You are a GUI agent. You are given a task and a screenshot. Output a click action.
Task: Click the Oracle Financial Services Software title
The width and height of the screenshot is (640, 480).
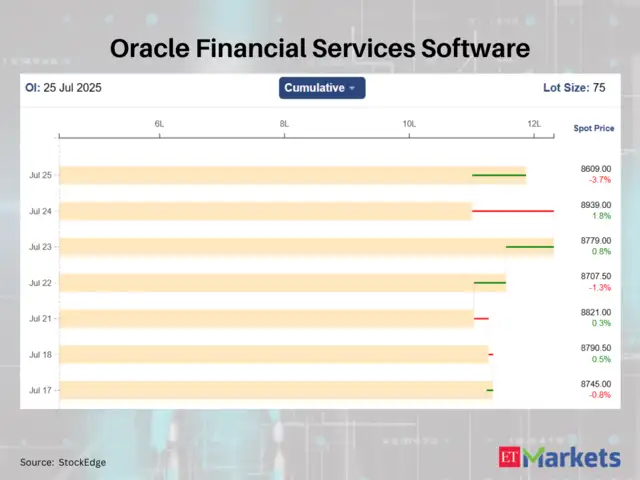(x=320, y=48)
